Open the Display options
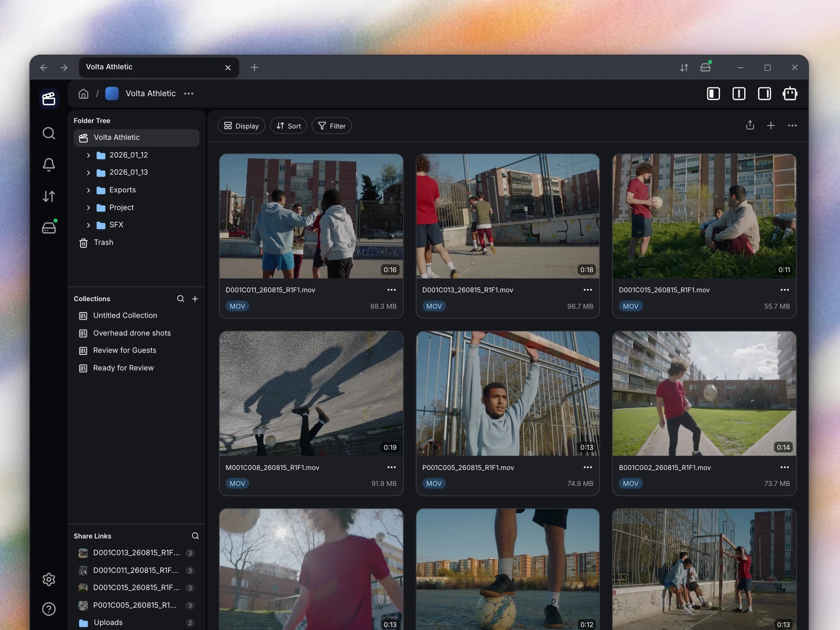Viewport: 840px width, 630px height. (241, 126)
